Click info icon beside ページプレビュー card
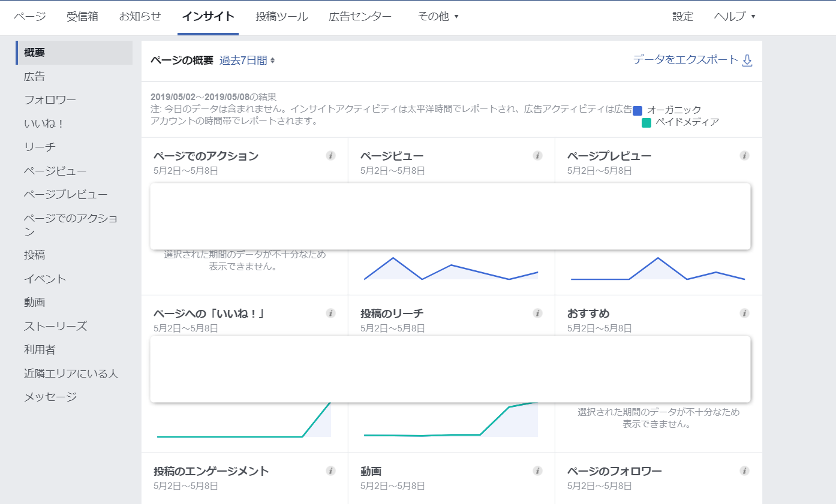The image size is (836, 504). click(x=744, y=156)
